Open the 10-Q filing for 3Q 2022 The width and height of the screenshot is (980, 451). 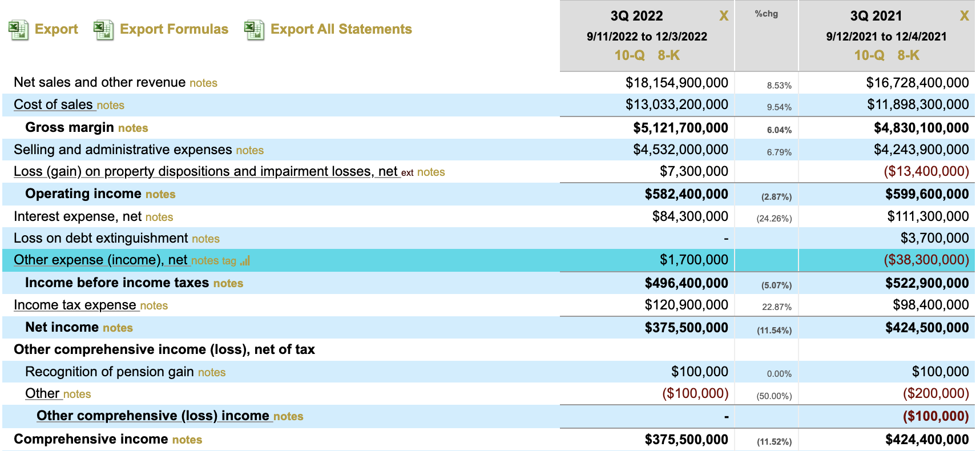click(629, 55)
